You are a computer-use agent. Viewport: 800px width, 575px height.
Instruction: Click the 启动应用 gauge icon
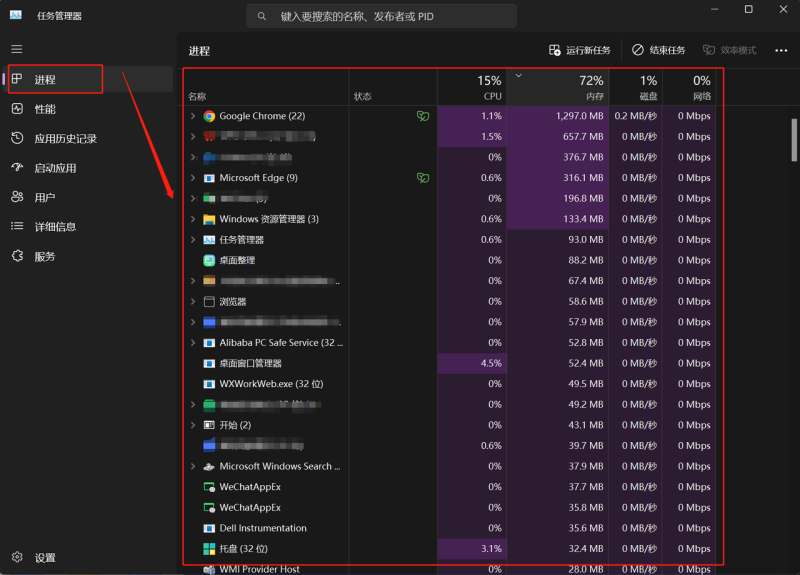click(x=17, y=167)
